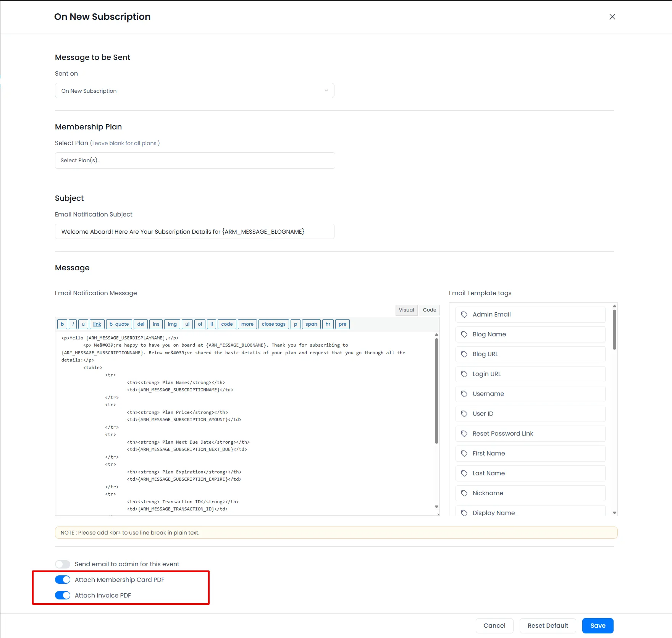This screenshot has width=672, height=638.
Task: Enable Send email to admin toggle
Action: click(63, 564)
